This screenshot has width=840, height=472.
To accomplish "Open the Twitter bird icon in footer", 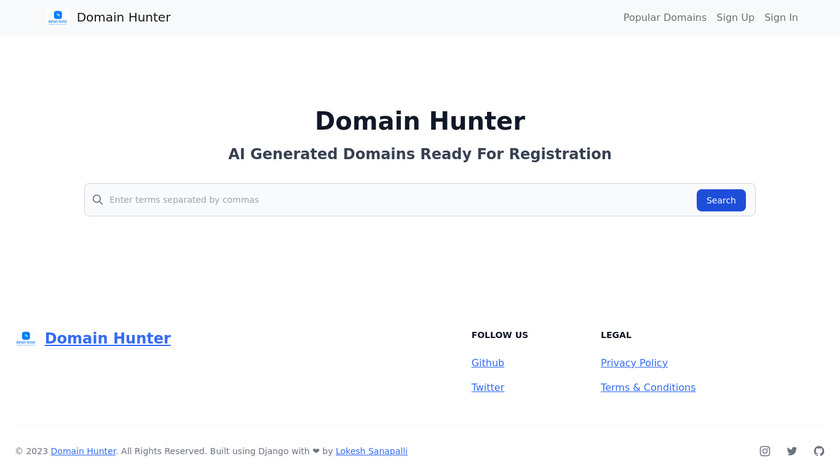I will [x=792, y=451].
